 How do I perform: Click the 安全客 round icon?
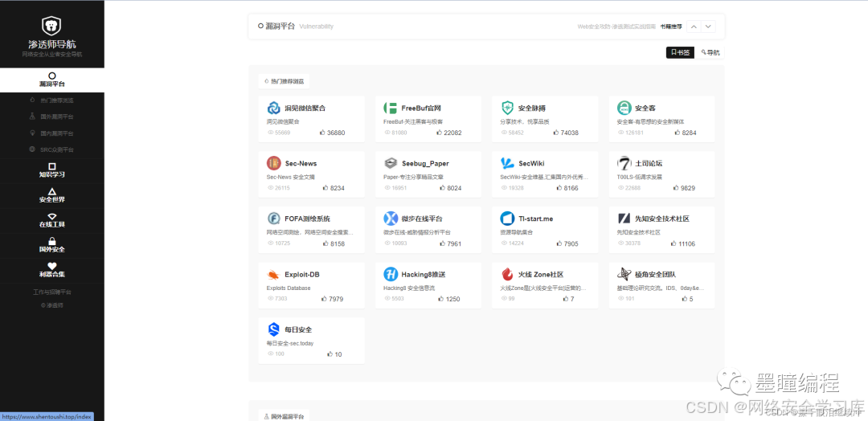(624, 108)
